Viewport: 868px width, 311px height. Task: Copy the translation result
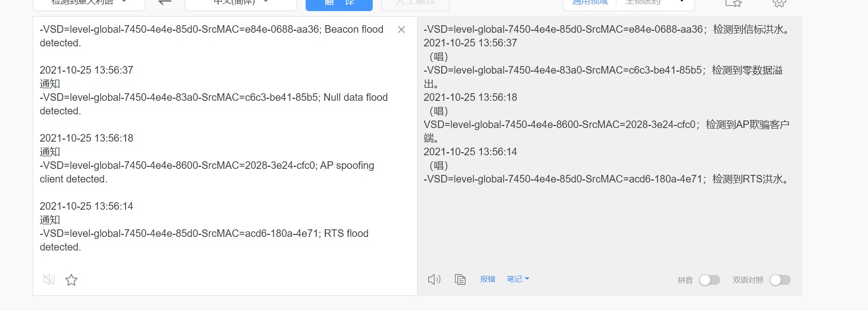[460, 279]
